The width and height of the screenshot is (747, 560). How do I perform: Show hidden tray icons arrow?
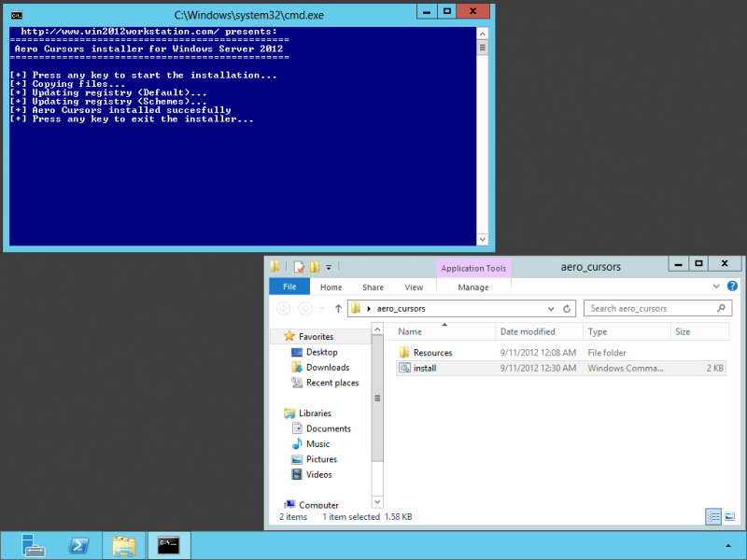728,546
